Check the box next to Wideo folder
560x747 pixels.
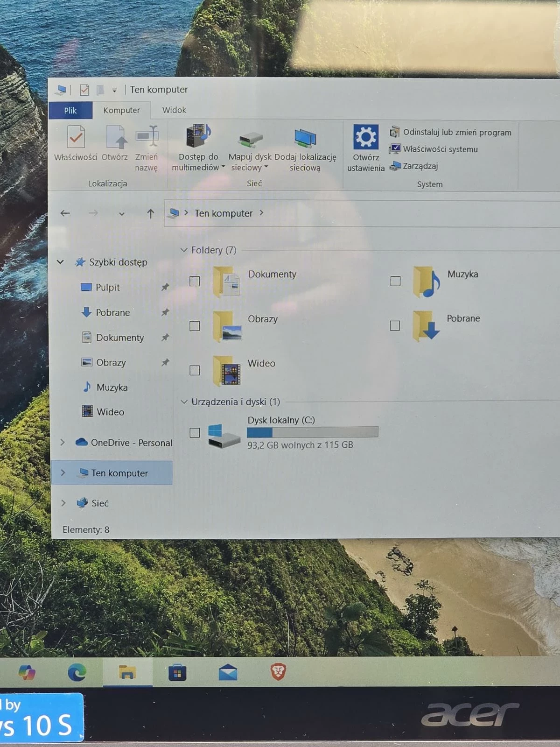point(195,371)
